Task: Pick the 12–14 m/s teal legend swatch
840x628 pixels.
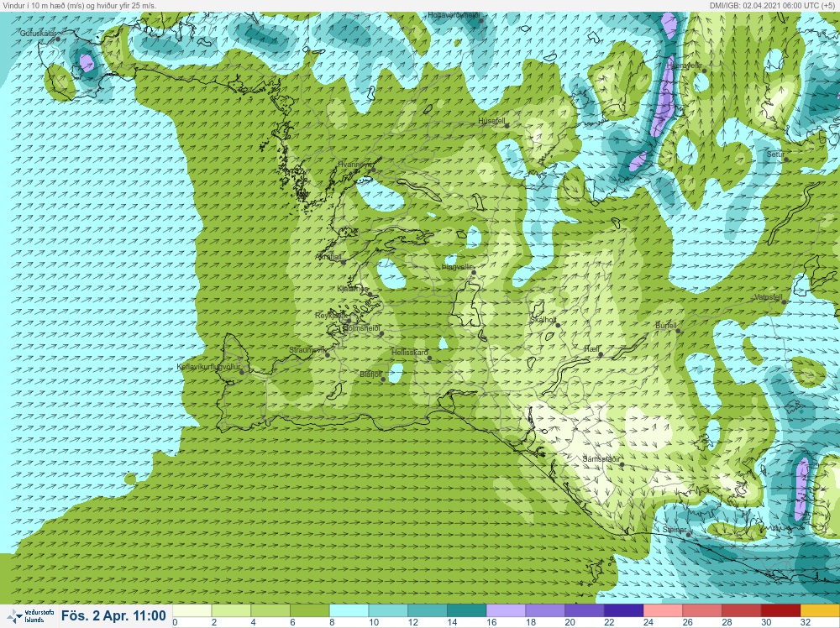Action: tap(427, 611)
